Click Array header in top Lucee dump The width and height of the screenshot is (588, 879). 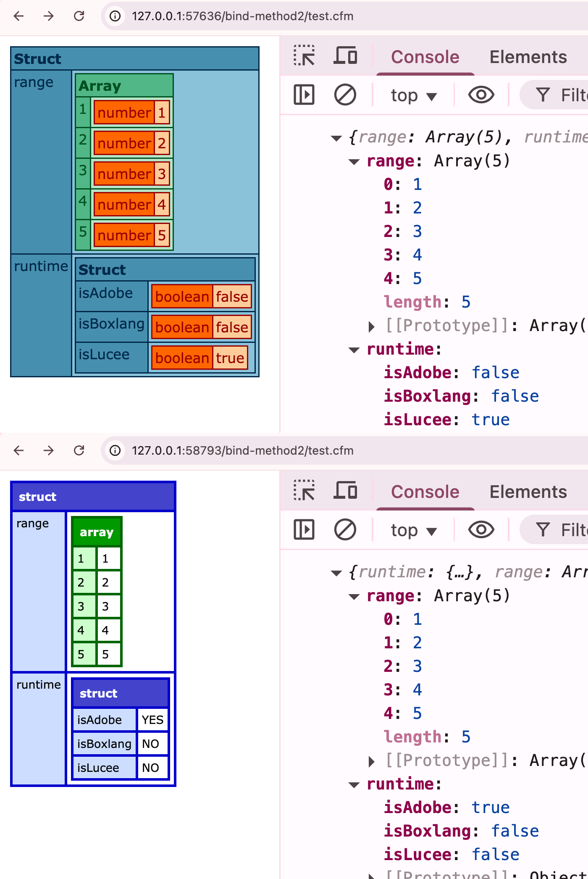[x=124, y=86]
